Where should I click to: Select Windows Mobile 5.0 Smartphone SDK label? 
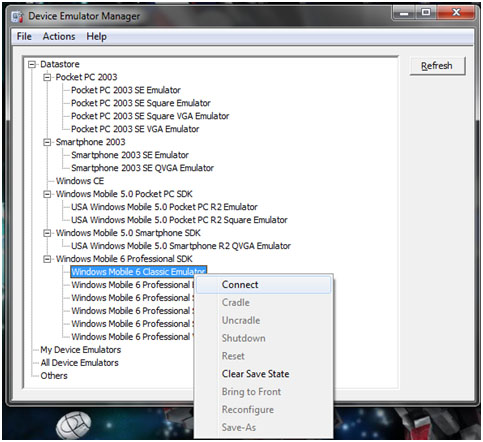pyautogui.click(x=128, y=233)
